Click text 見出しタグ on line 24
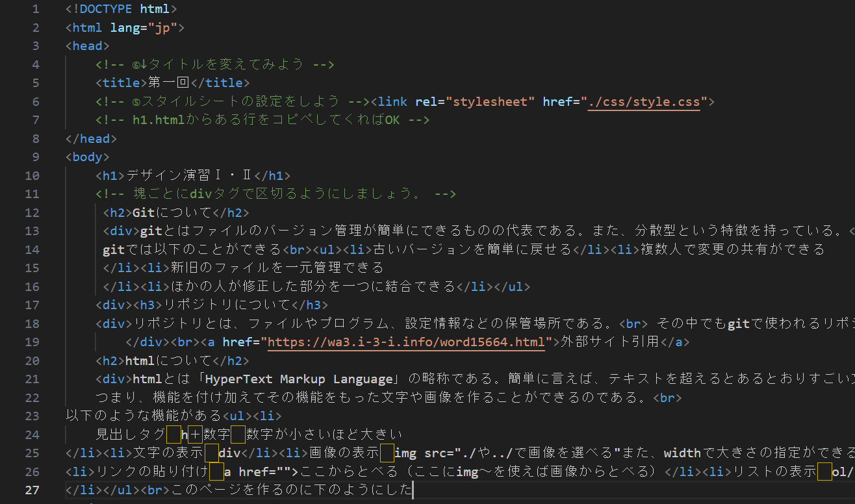The height and width of the screenshot is (504, 855). pos(131,435)
